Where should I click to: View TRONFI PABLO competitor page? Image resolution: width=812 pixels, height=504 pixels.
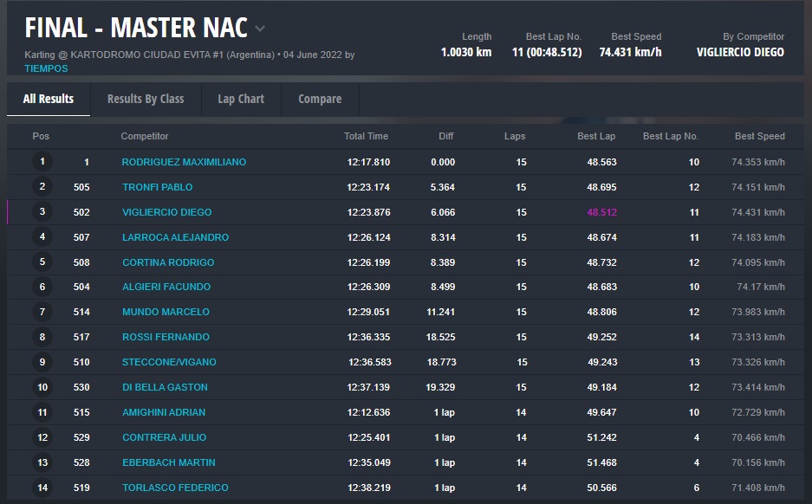point(157,187)
